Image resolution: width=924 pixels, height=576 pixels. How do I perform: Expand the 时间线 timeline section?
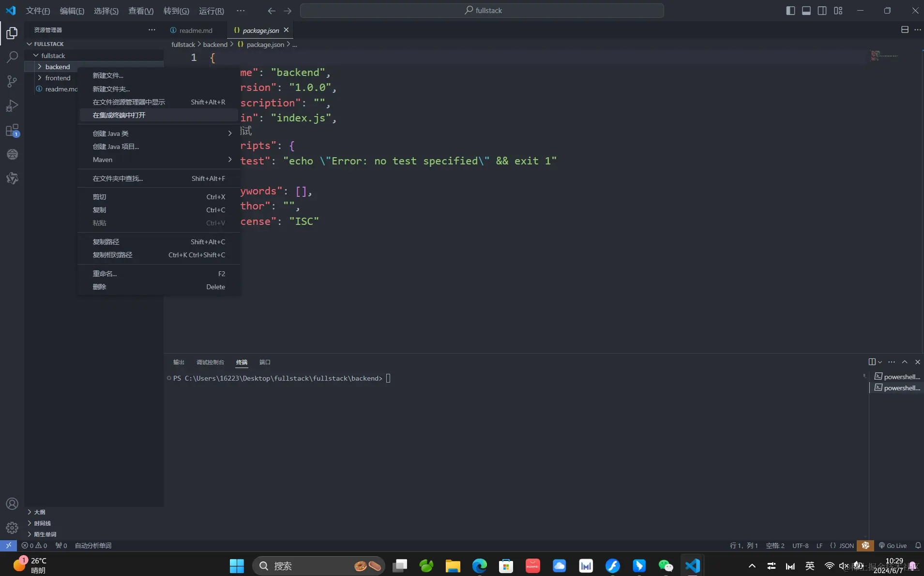click(x=94, y=523)
